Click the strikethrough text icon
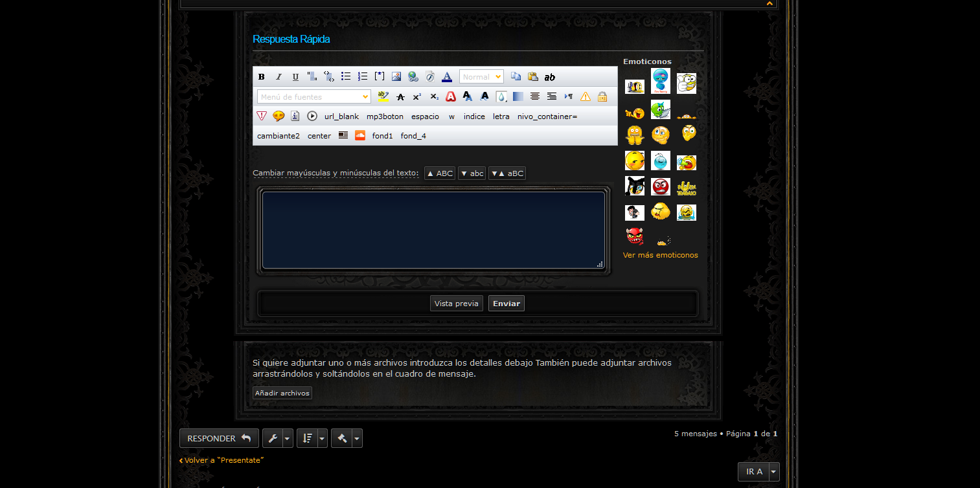This screenshot has height=488, width=980. [400, 97]
